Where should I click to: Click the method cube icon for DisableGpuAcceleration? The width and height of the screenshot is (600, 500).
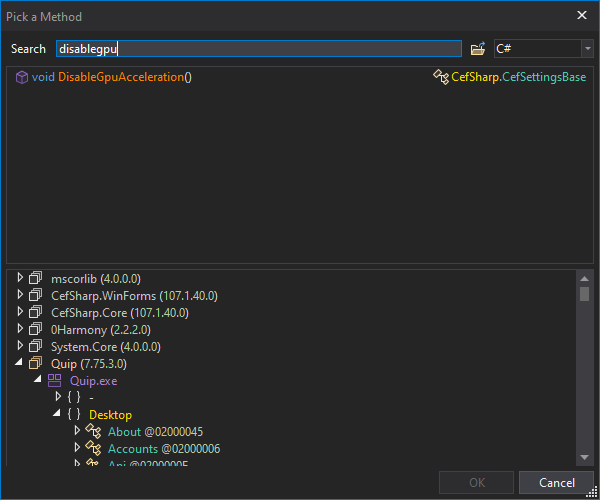(21, 77)
